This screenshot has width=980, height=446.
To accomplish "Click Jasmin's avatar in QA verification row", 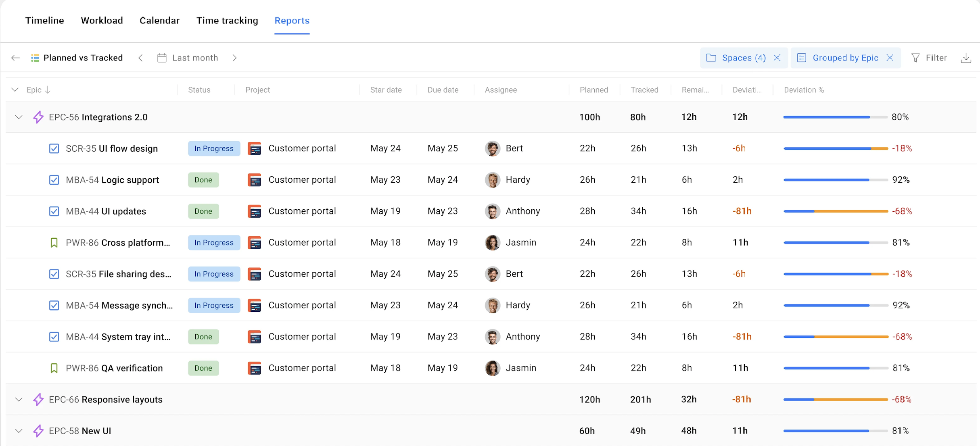I will point(492,368).
